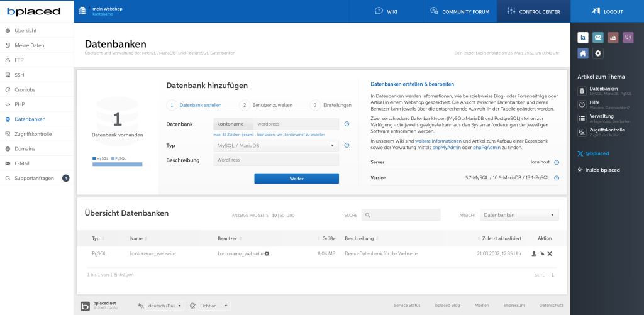644x315 pixels.
Task: Click help icon next to Datenbank field
Action: (x=347, y=124)
